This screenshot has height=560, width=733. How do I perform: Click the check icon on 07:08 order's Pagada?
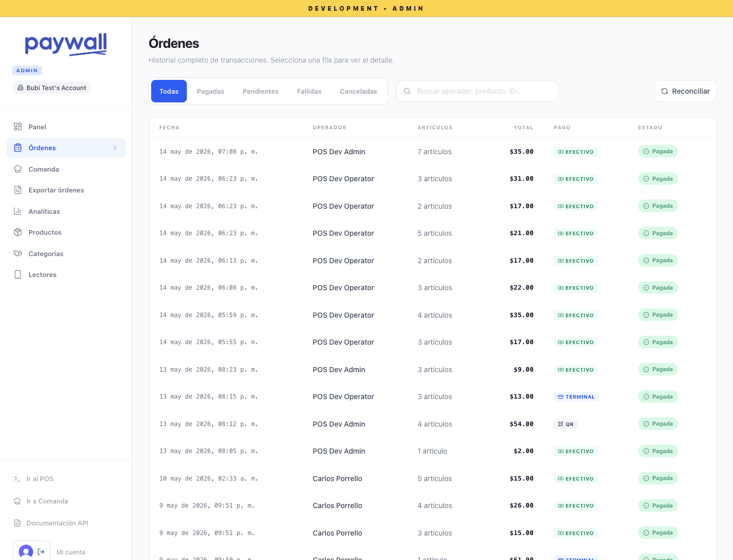point(646,151)
